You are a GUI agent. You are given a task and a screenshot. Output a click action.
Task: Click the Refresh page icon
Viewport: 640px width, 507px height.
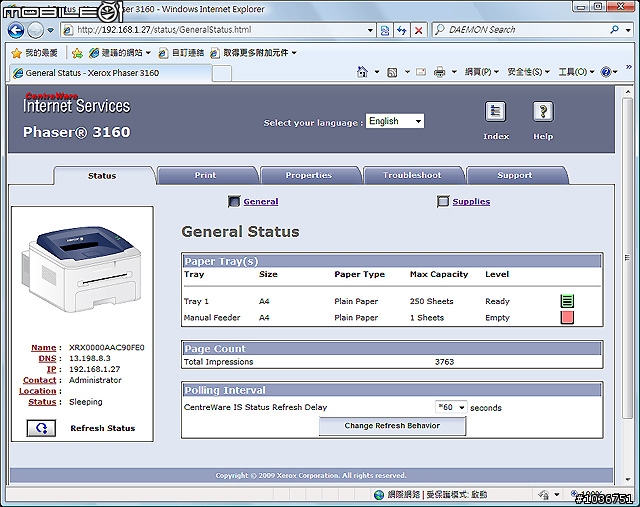[x=402, y=30]
